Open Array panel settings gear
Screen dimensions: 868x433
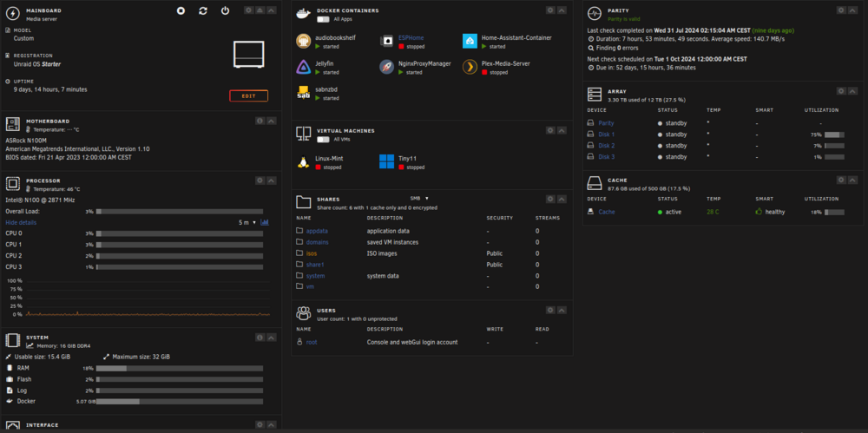point(841,91)
